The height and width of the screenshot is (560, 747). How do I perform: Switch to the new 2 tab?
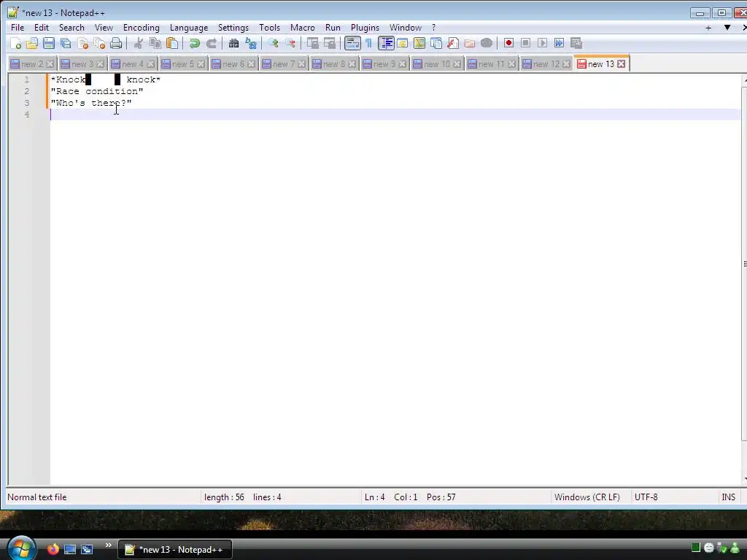point(32,64)
